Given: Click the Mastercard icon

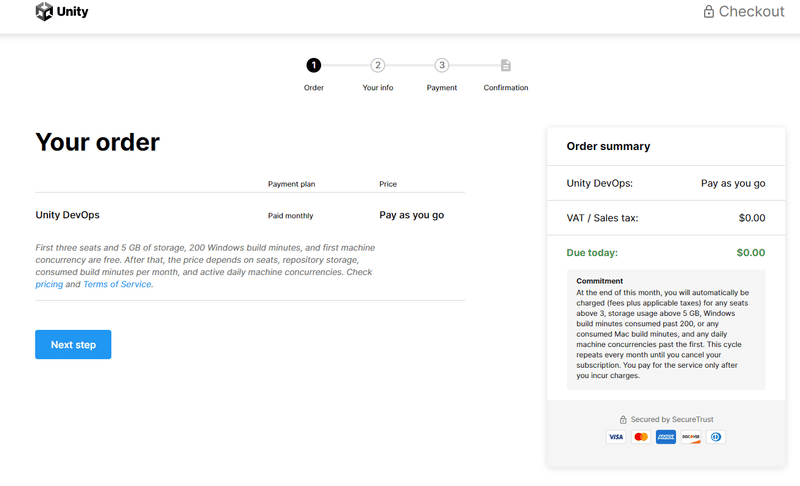Looking at the screenshot, I should pyautogui.click(x=641, y=437).
